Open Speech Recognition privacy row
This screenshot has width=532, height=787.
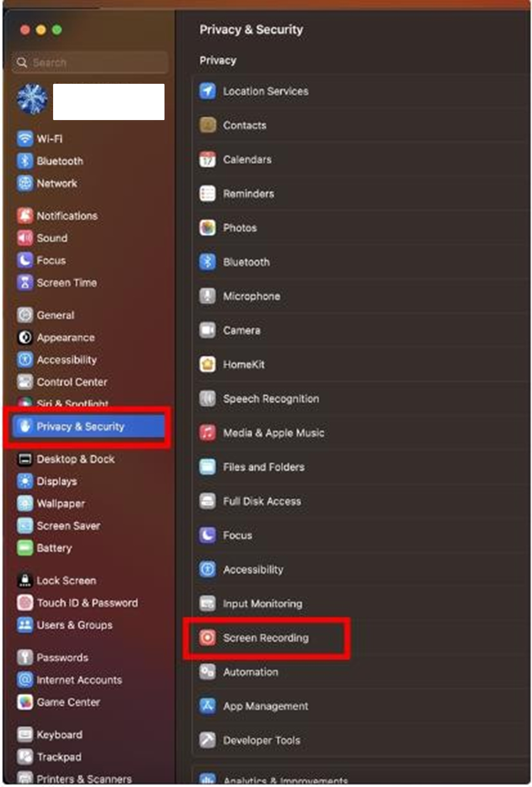tap(361, 398)
